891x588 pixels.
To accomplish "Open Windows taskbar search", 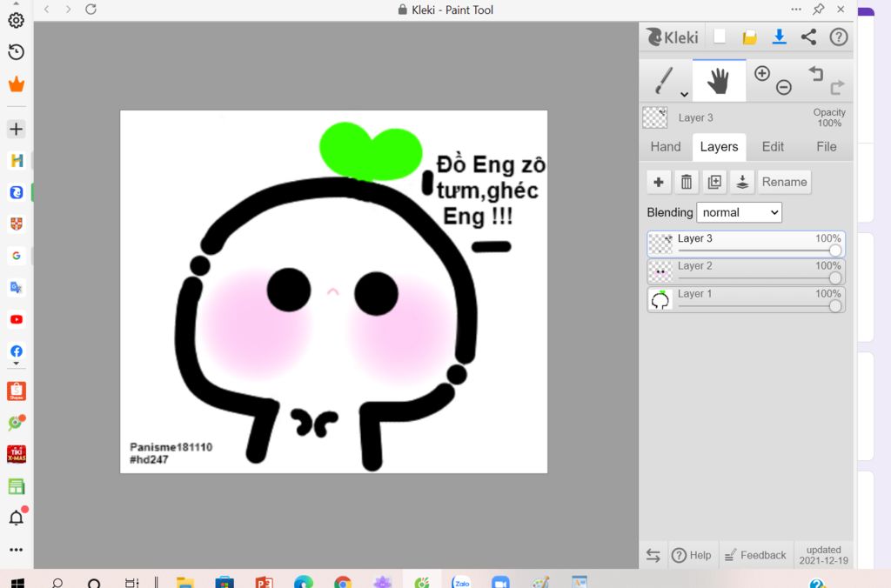I will [57, 583].
